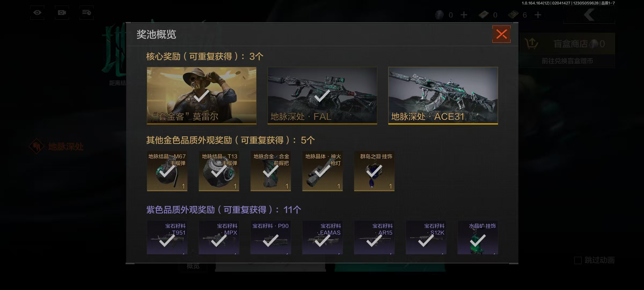Open the list history icon beside camera
This screenshot has width=644, height=290.
tap(87, 13)
